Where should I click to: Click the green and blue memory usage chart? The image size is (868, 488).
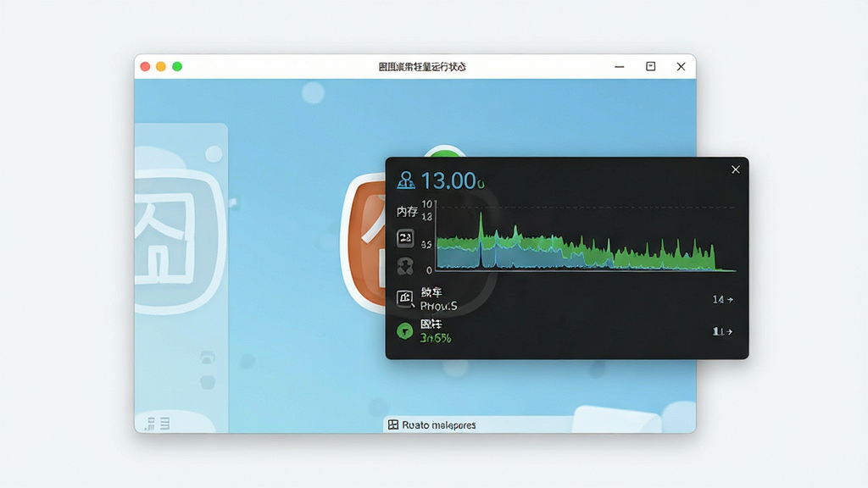(x=586, y=241)
